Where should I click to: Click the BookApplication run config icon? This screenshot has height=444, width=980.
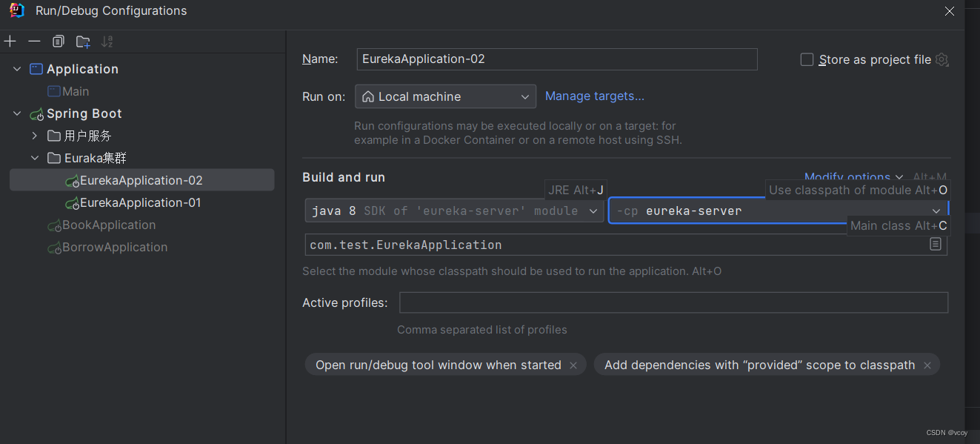click(54, 225)
